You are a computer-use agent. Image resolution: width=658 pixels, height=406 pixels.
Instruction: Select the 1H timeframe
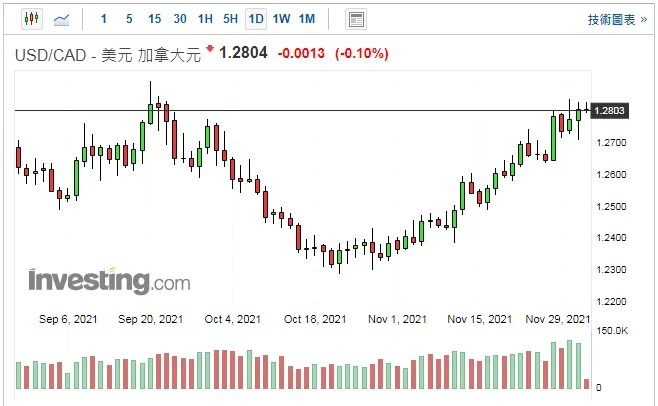pos(205,19)
